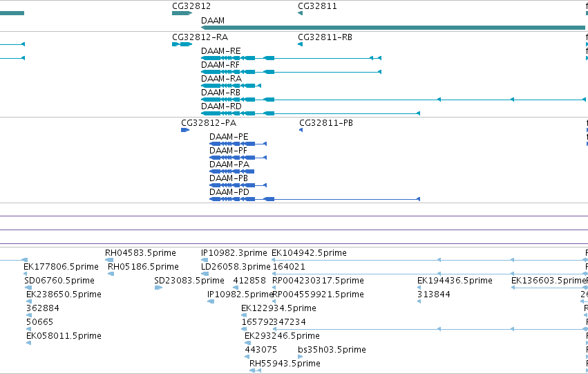The height and width of the screenshot is (374, 588).
Task: Select the EK293246.5prime EST label
Action: [282, 337]
